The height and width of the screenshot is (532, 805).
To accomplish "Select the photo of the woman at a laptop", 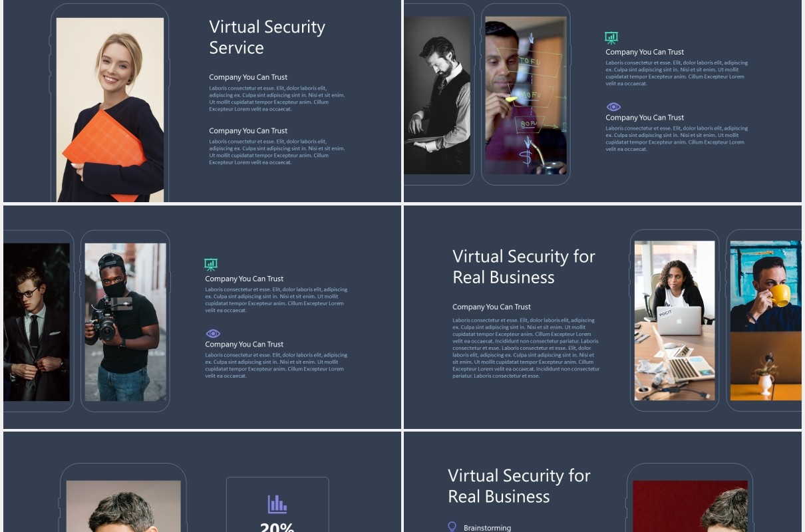I will [x=675, y=321].
